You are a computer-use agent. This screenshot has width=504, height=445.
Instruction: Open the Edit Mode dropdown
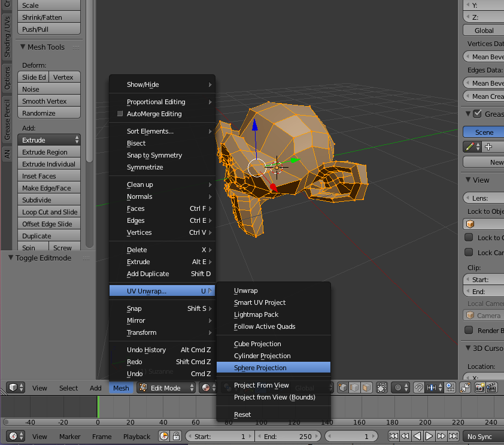tap(166, 388)
